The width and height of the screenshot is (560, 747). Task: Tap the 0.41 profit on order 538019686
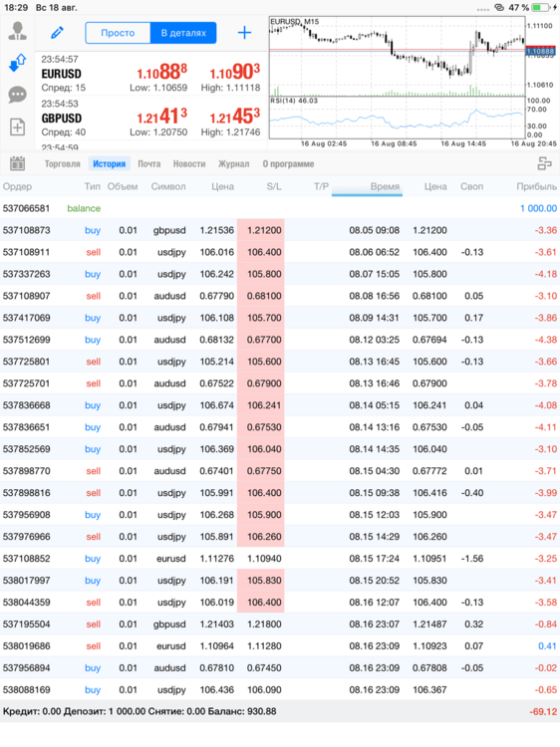[x=548, y=646]
